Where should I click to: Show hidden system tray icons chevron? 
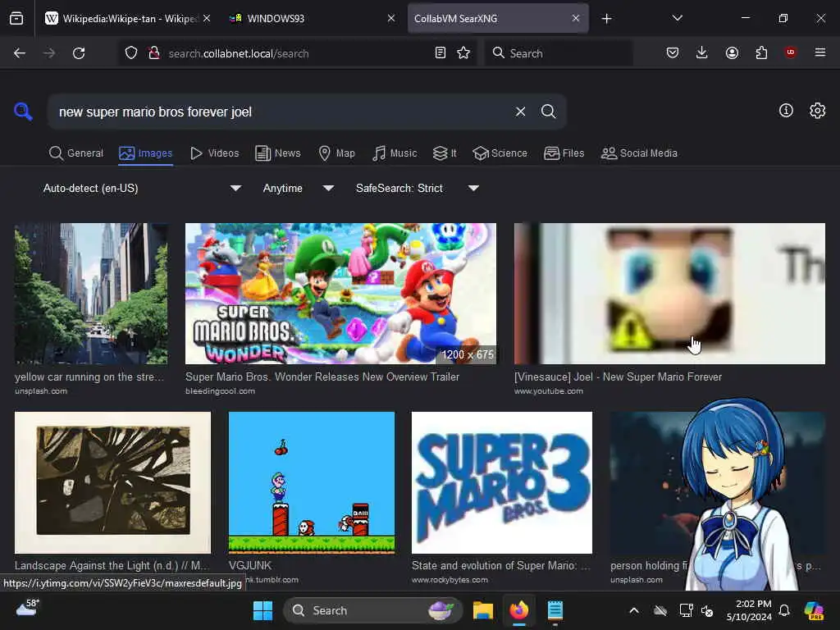(x=634, y=610)
